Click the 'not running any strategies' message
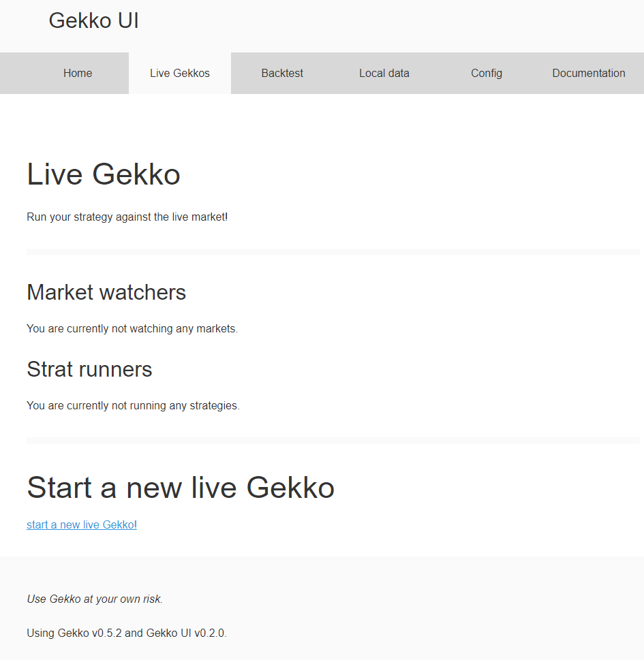This screenshot has height=660, width=644. click(x=133, y=406)
